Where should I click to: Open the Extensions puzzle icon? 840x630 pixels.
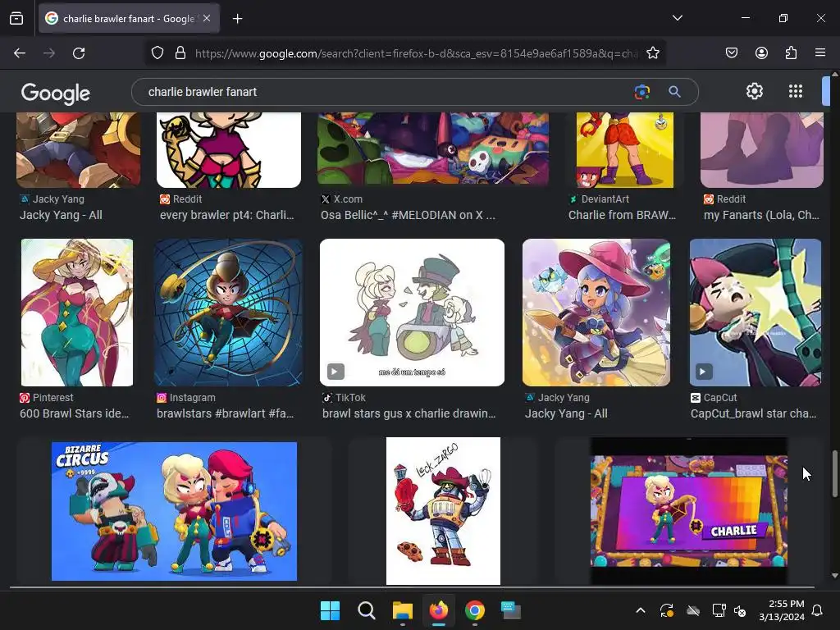click(x=791, y=53)
